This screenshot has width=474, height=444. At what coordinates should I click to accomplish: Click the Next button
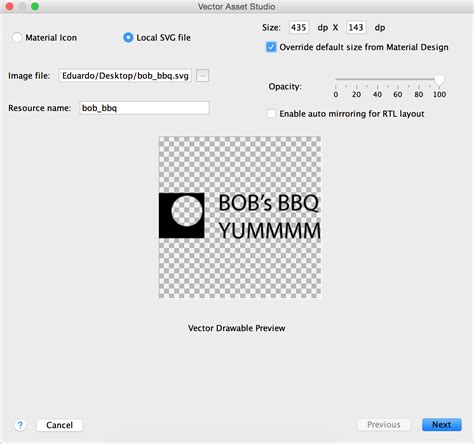point(442,425)
